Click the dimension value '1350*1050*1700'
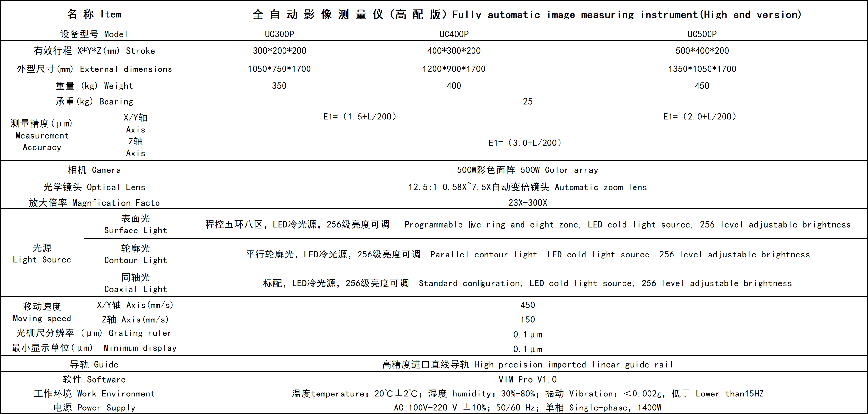Screen dimensions: 868x414 [702, 69]
